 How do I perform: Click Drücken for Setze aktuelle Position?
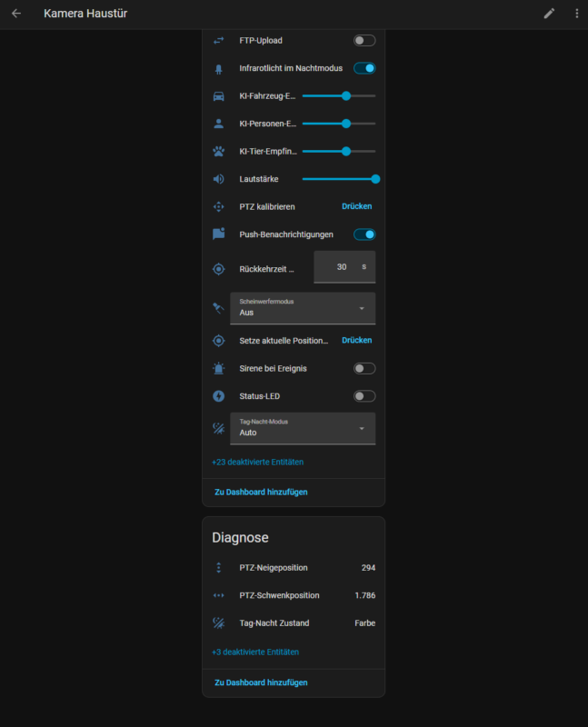click(356, 340)
